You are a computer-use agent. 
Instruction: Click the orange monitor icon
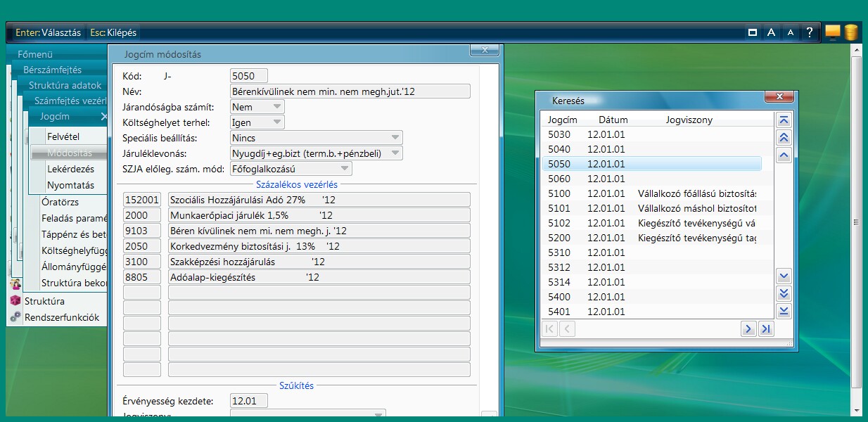pyautogui.click(x=833, y=32)
